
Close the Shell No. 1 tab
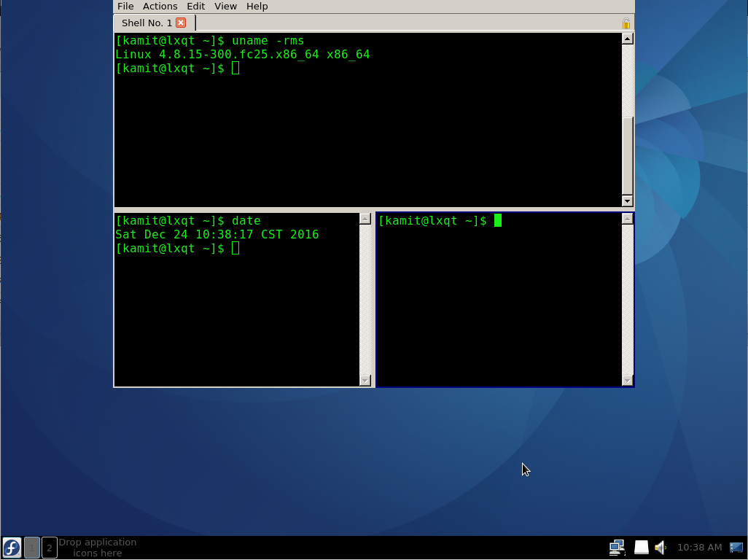click(x=179, y=23)
